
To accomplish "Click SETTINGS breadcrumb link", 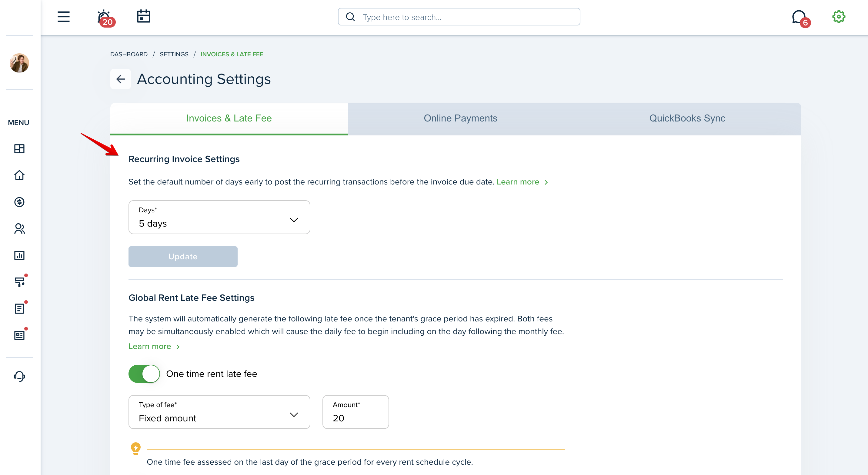I will tap(174, 54).
